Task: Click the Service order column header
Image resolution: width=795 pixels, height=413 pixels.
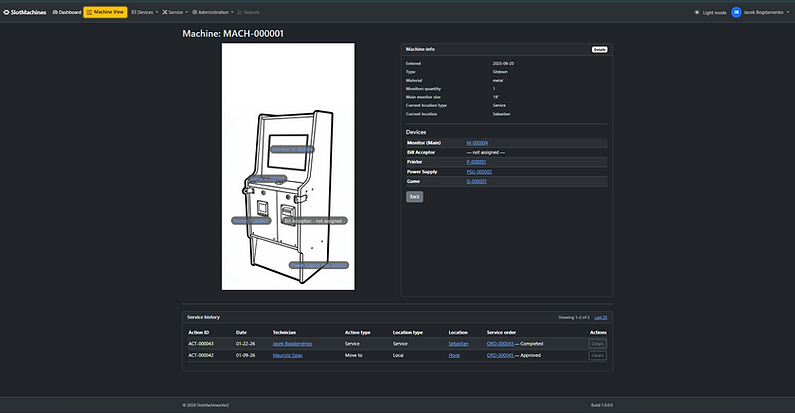Action: click(501, 332)
